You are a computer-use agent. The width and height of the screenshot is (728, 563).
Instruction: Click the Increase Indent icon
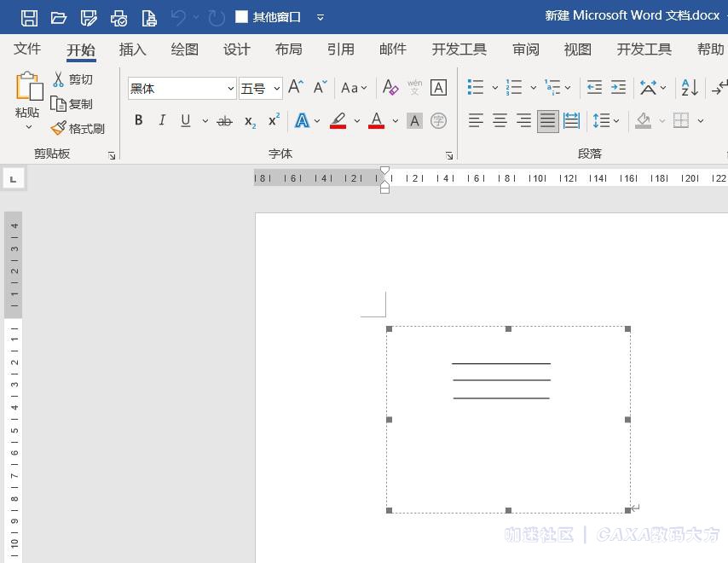(619, 88)
